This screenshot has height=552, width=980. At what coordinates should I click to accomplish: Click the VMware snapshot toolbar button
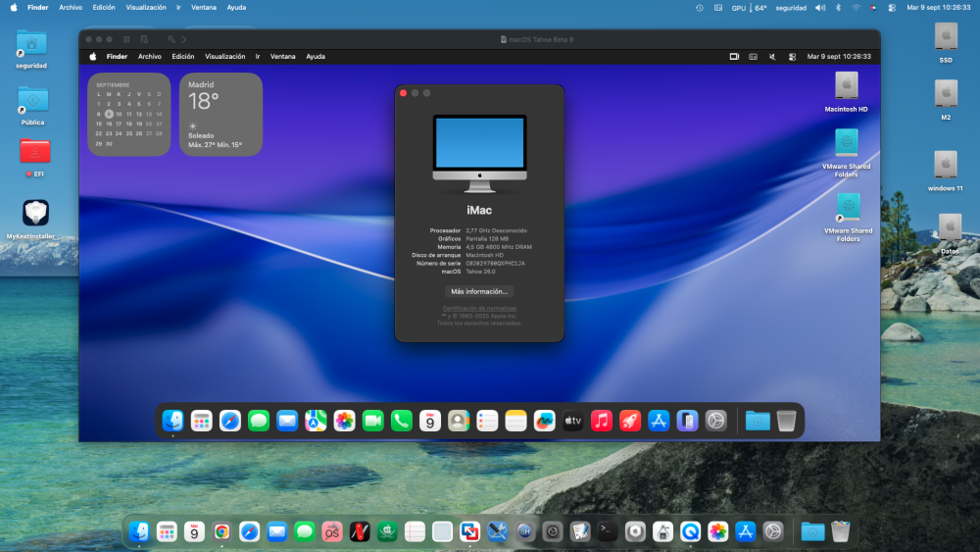pyautogui.click(x=144, y=39)
